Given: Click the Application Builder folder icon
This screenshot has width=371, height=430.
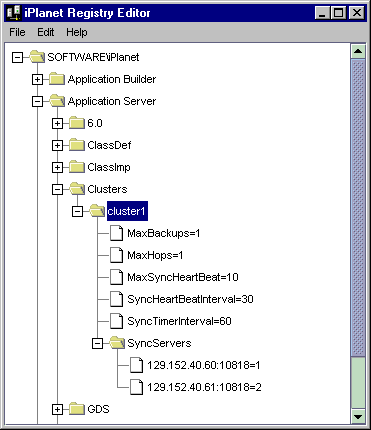Looking at the screenshot, I should pyautogui.click(x=57, y=79).
